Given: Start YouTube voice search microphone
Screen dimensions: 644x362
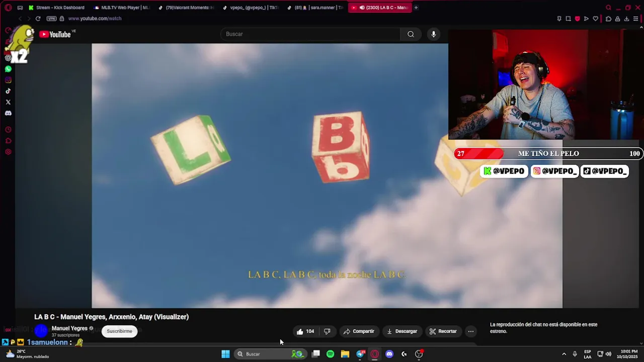Looking at the screenshot, I should pyautogui.click(x=434, y=34).
